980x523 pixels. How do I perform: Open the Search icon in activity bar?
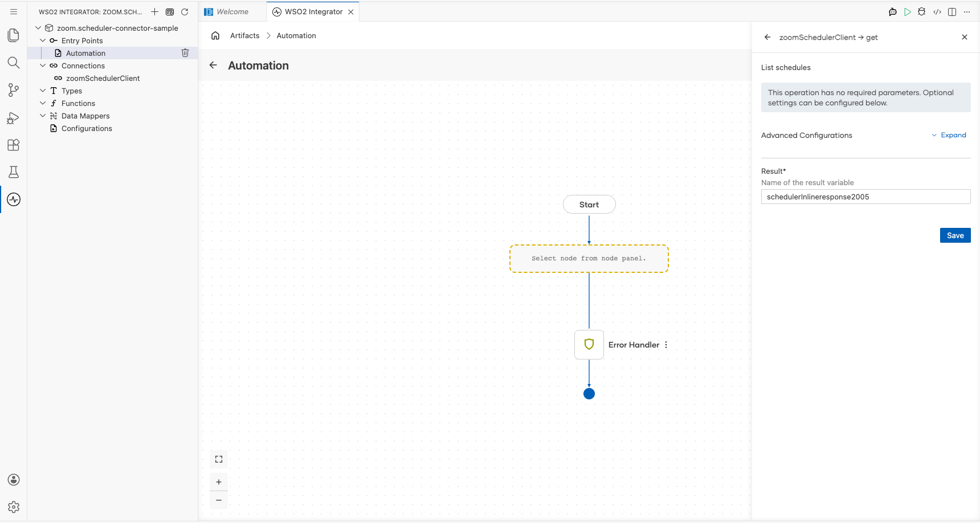pyautogui.click(x=14, y=63)
